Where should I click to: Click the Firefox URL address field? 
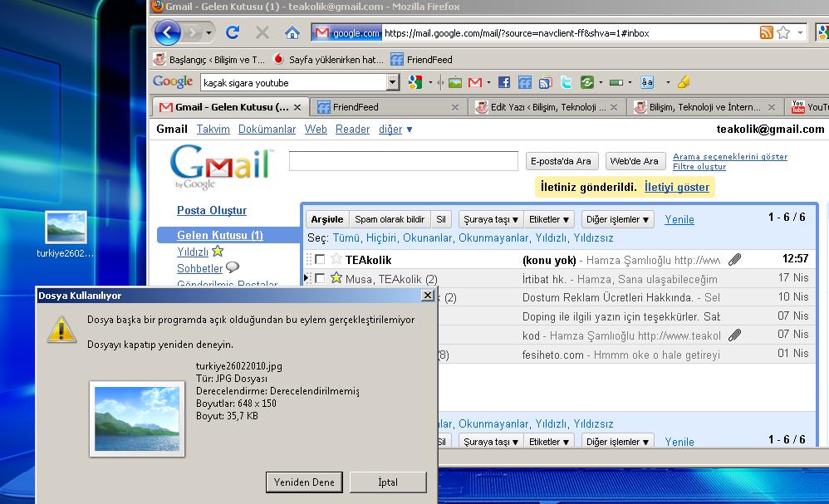[x=570, y=32]
